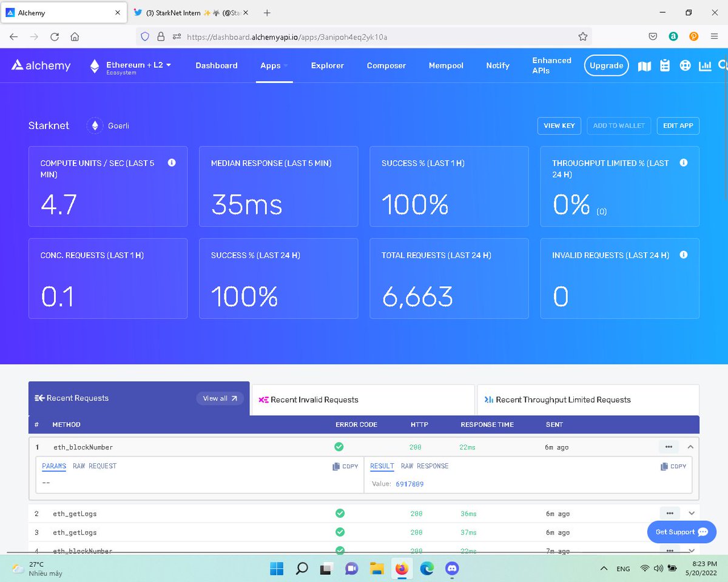The image size is (728, 582).
Task: Open the taskbar clock and date
Action: pyautogui.click(x=701, y=569)
